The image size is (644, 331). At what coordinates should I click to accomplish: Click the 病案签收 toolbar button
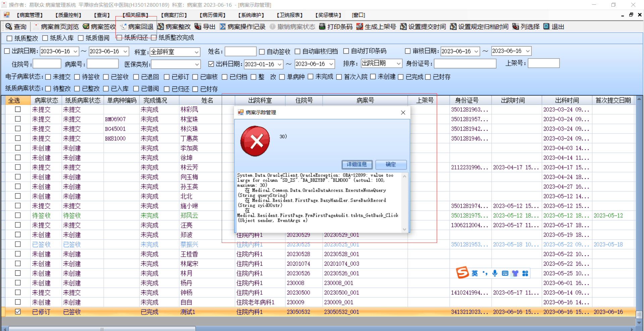99,26
